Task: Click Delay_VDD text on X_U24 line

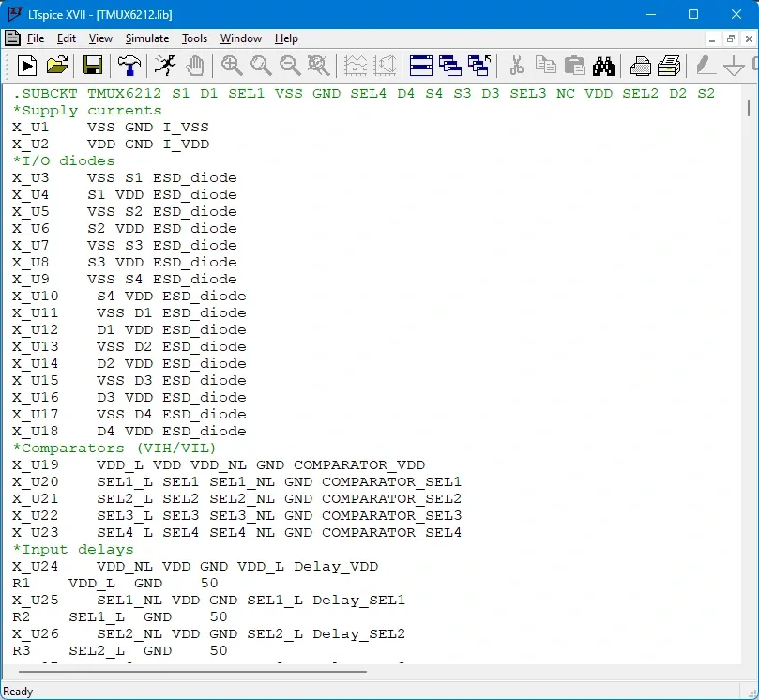Action: coord(336,567)
